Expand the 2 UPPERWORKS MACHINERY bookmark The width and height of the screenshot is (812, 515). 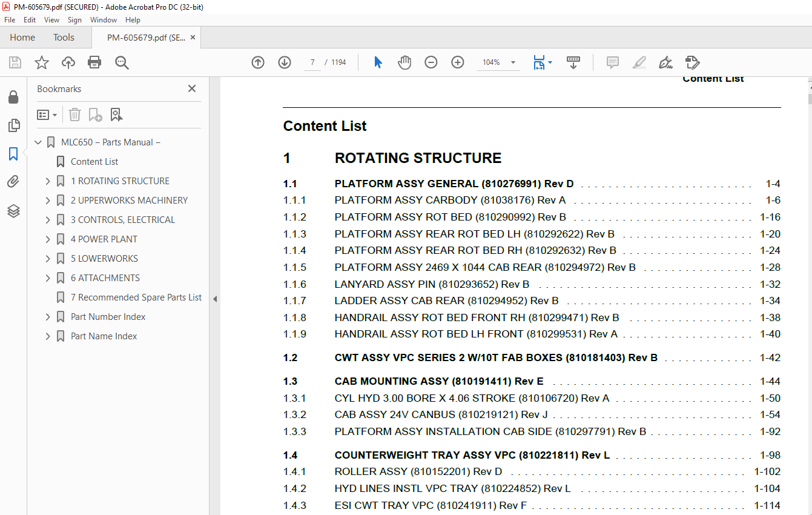(48, 201)
